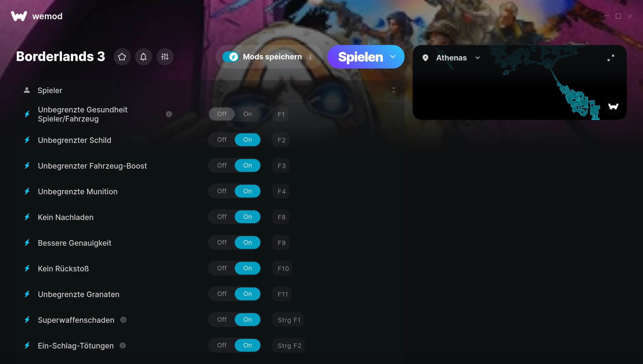Open the notifications bell icon
The width and height of the screenshot is (643, 364).
pyautogui.click(x=143, y=57)
